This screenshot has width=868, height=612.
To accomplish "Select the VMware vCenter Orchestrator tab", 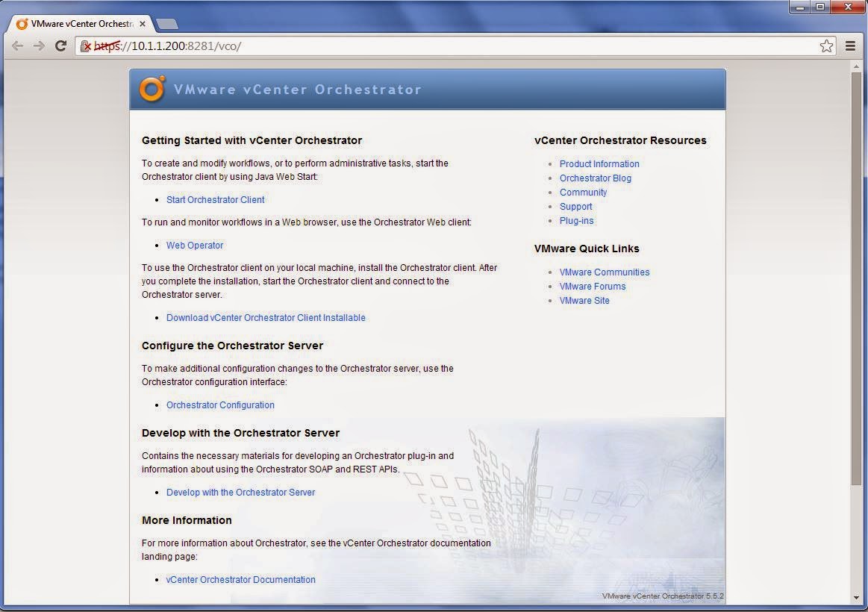I will tap(81, 24).
